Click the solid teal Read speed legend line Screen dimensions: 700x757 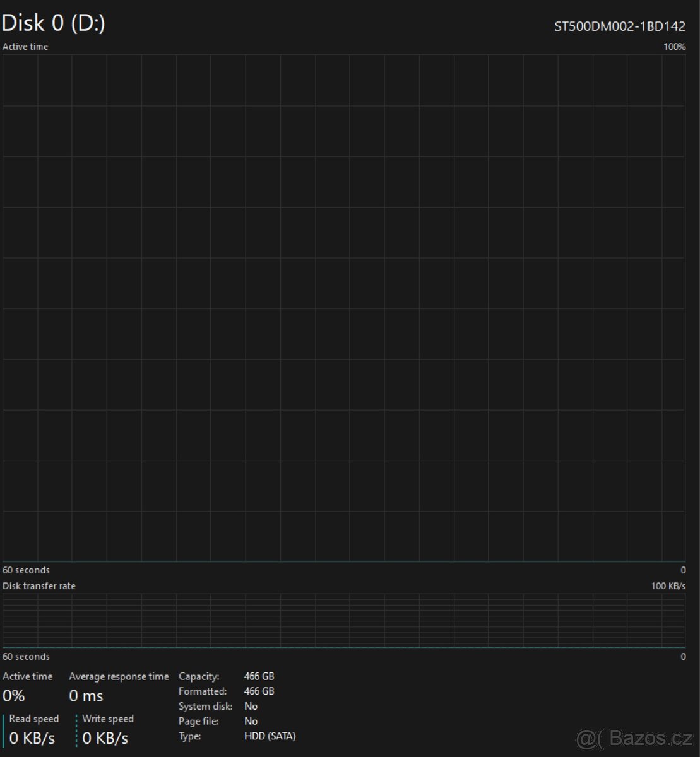click(3, 731)
